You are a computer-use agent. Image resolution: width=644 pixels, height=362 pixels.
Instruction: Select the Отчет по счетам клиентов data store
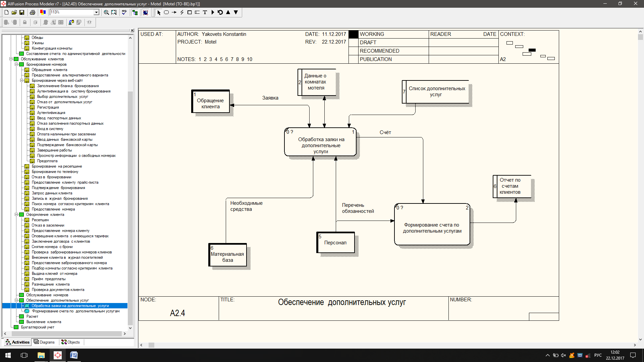pyautogui.click(x=512, y=186)
